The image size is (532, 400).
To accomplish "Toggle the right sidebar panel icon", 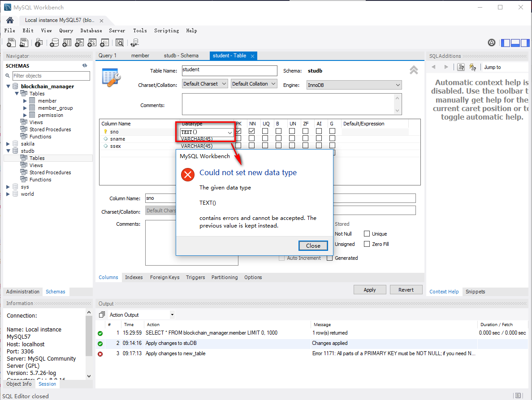I will point(525,43).
